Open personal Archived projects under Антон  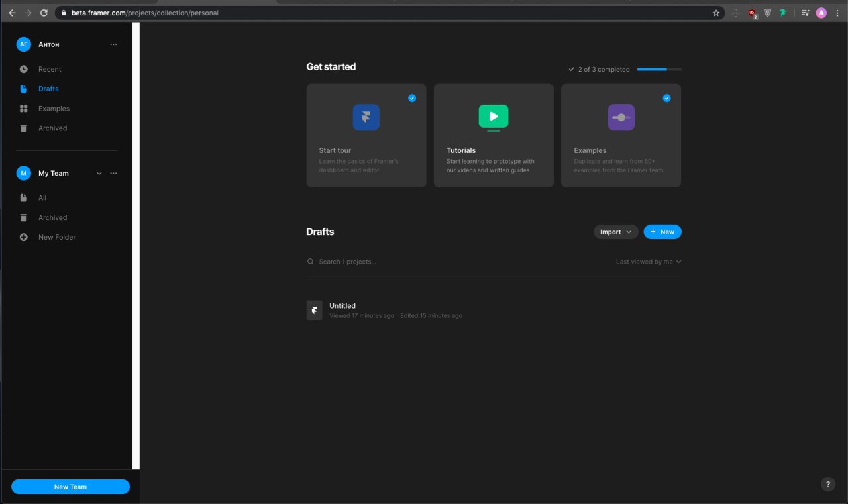click(x=52, y=128)
